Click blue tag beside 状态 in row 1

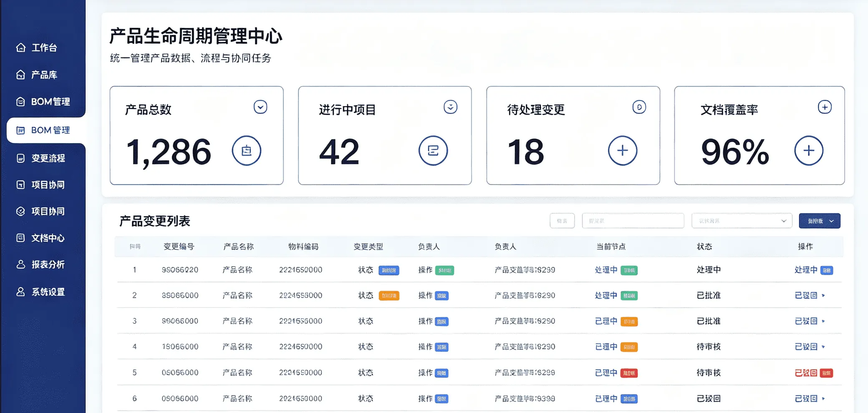coord(389,270)
